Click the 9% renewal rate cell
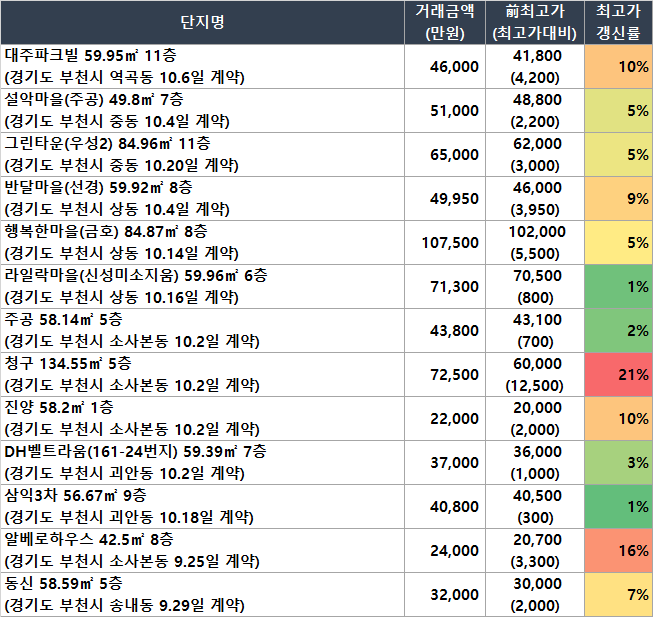 (618, 199)
